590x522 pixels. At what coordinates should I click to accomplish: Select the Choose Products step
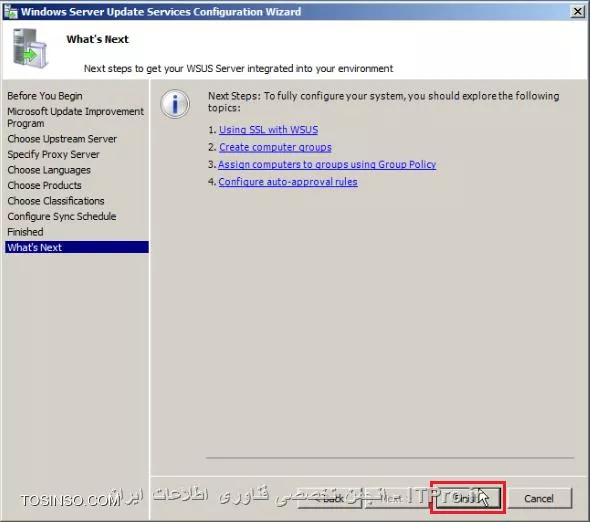click(44, 186)
